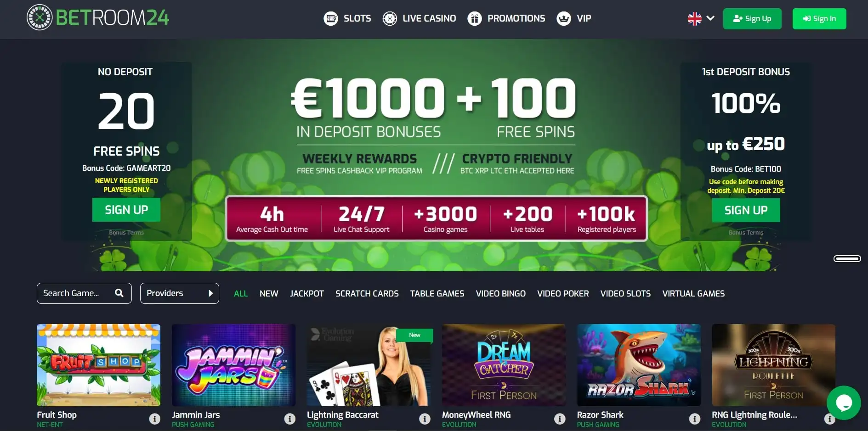Click the Live Casino chip icon
The height and width of the screenshot is (431, 868).
click(x=390, y=18)
